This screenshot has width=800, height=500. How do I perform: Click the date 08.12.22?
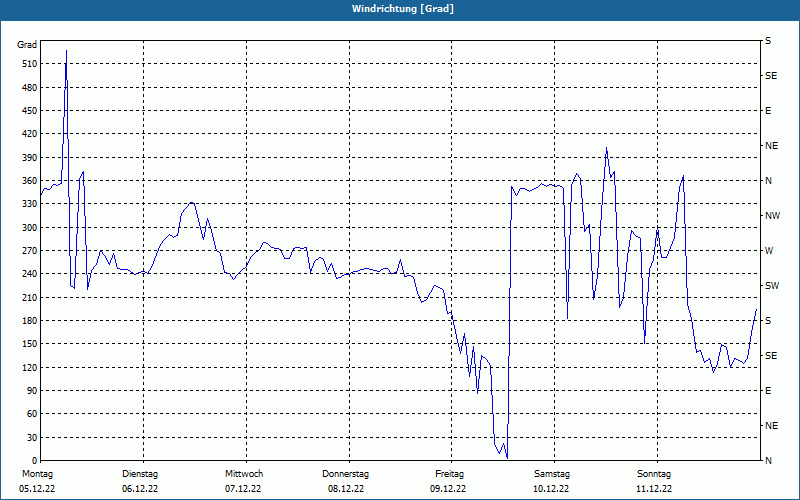346,489
